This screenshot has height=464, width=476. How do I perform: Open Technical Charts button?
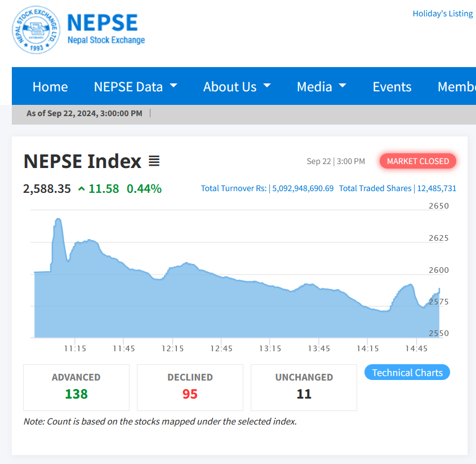[x=407, y=373]
